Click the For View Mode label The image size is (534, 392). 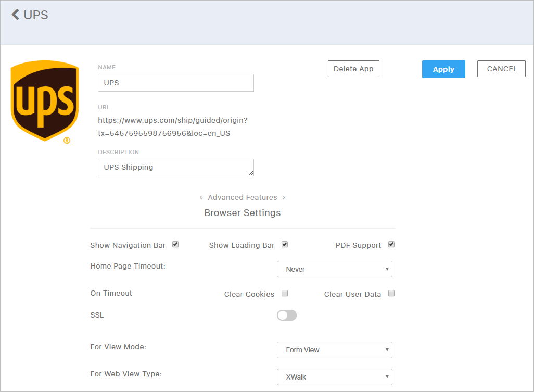(118, 347)
